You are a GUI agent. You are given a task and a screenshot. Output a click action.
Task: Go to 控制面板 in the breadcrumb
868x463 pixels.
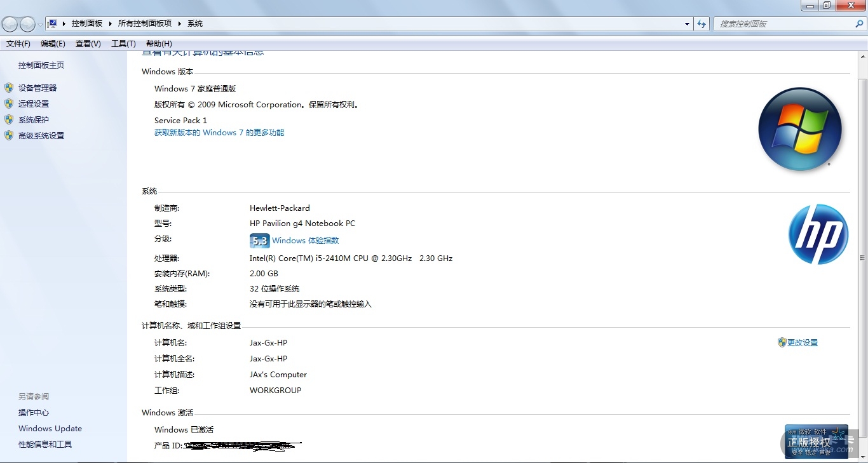pos(87,23)
